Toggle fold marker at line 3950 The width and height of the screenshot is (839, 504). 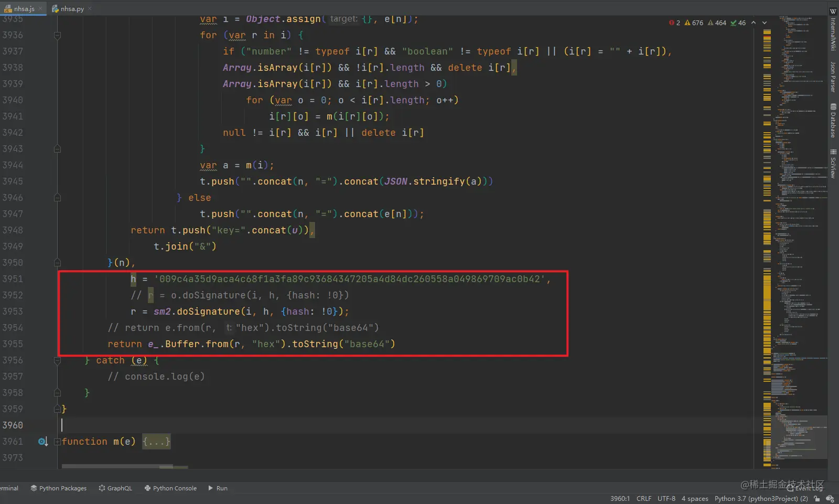point(57,263)
